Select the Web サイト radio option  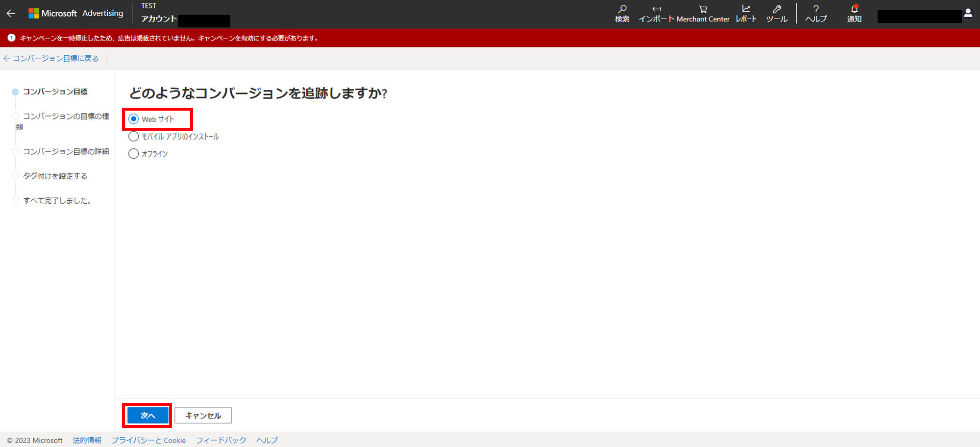[x=151, y=119]
